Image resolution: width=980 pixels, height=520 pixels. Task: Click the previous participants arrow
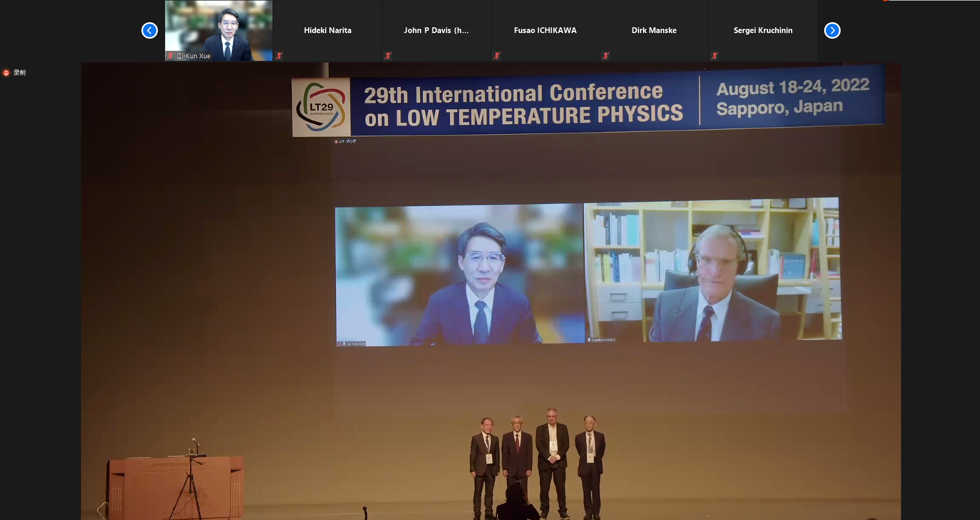click(150, 30)
